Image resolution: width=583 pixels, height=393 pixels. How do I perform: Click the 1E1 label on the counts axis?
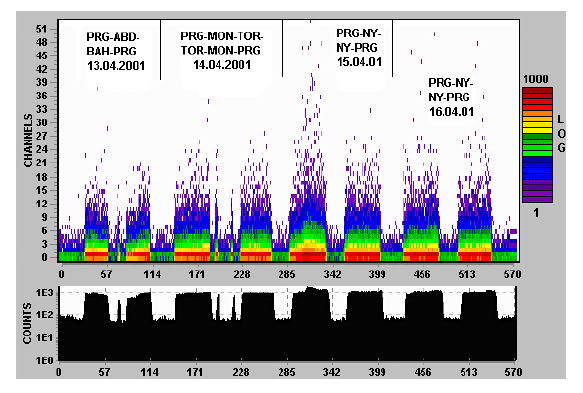tap(45, 338)
